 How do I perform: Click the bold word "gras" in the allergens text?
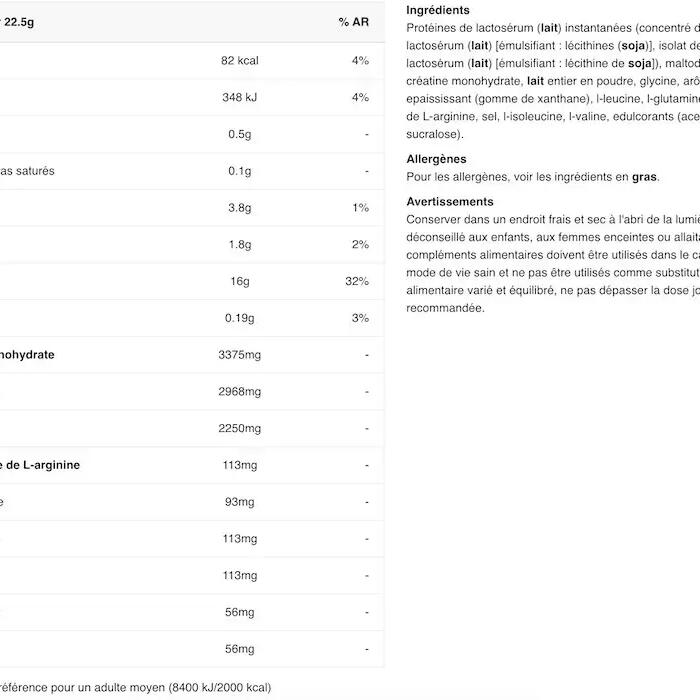pyautogui.click(x=644, y=177)
